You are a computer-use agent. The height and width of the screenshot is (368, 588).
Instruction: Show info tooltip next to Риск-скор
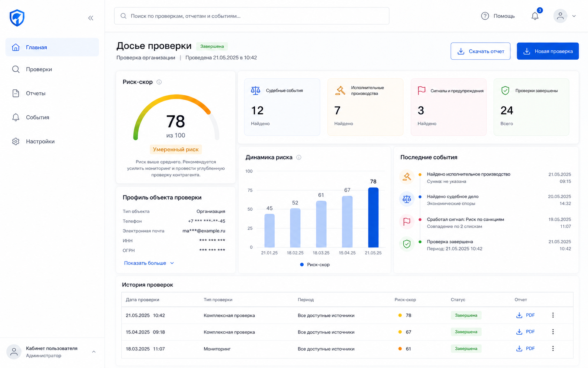[x=159, y=82]
